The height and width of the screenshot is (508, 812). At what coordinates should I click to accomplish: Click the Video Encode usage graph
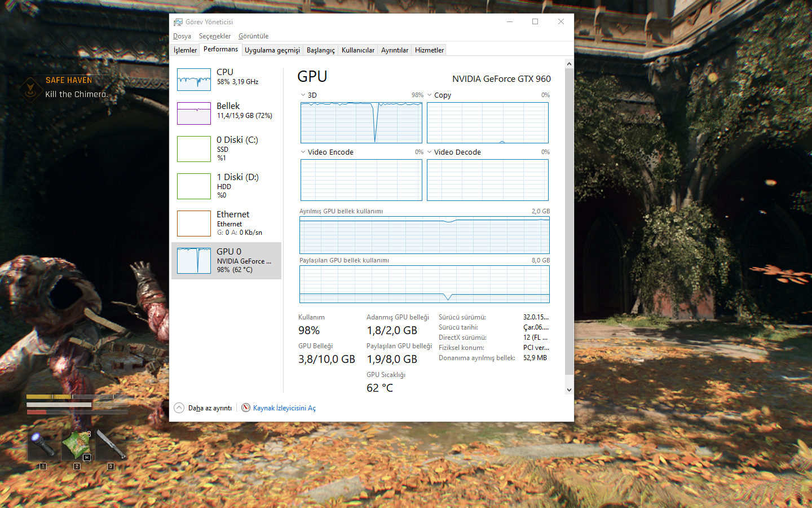[x=361, y=180]
